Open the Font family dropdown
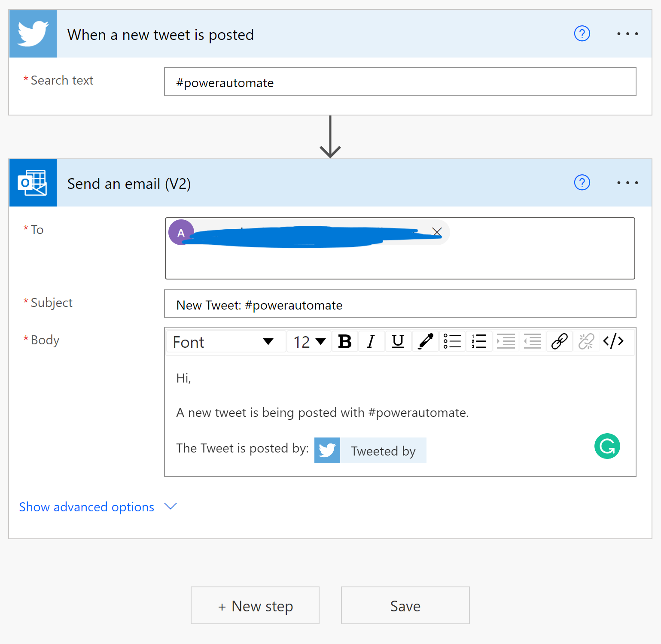This screenshot has width=661, height=644. tap(226, 342)
